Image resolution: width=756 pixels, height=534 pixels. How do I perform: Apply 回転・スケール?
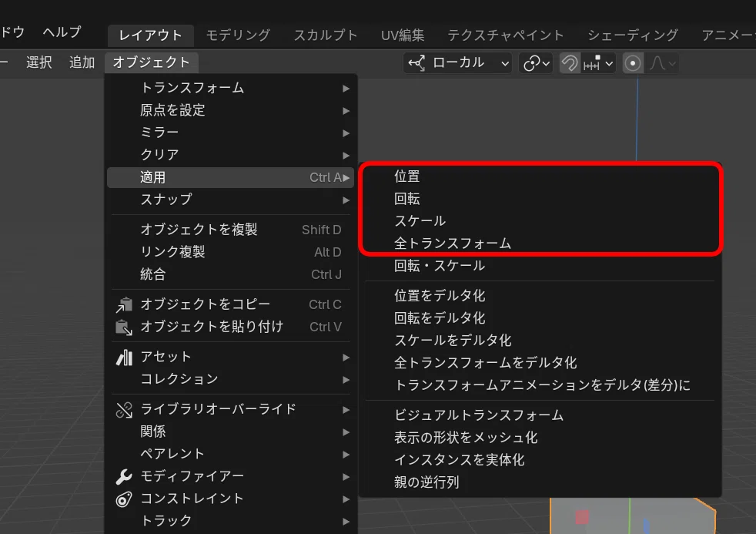(540, 266)
